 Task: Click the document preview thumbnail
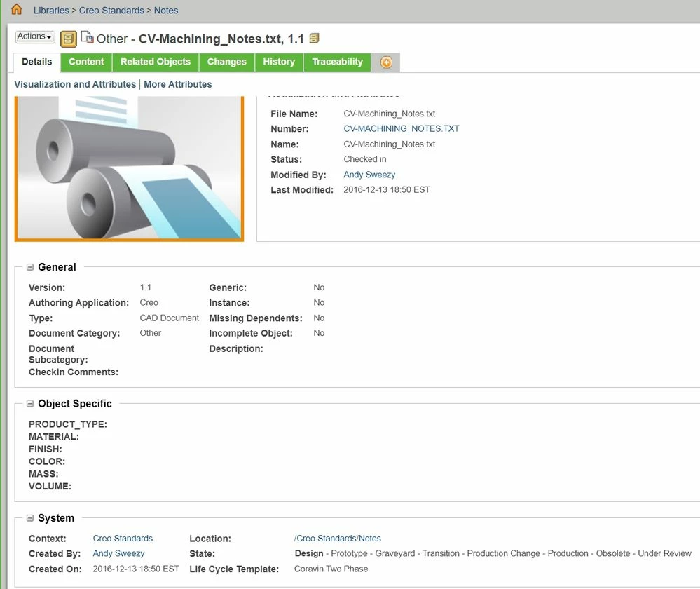pyautogui.click(x=129, y=168)
